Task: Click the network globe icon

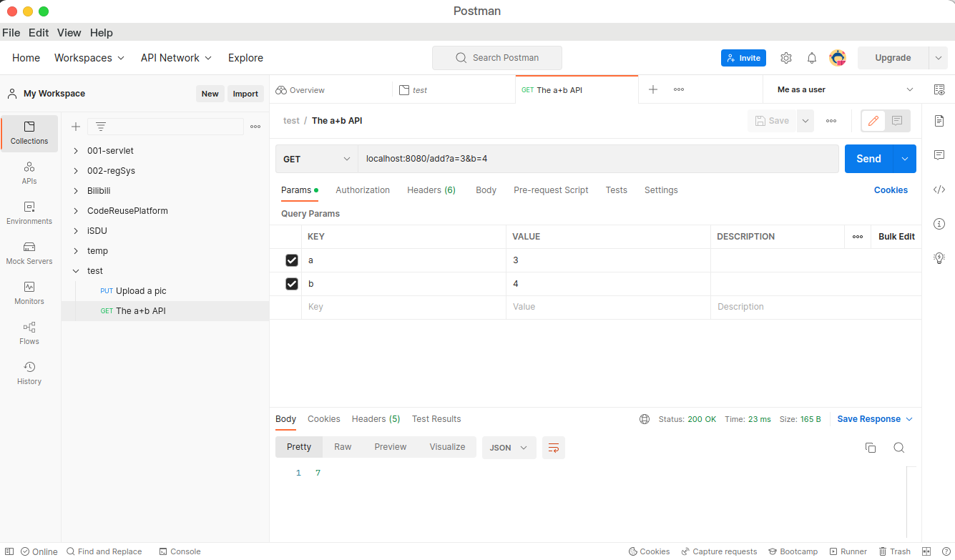Action: pos(645,419)
